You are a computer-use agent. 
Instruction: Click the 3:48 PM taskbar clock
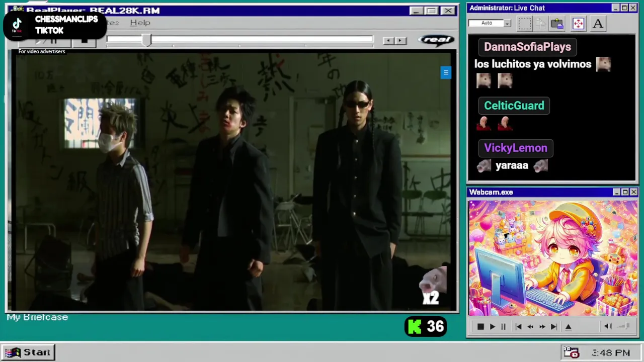pos(611,353)
